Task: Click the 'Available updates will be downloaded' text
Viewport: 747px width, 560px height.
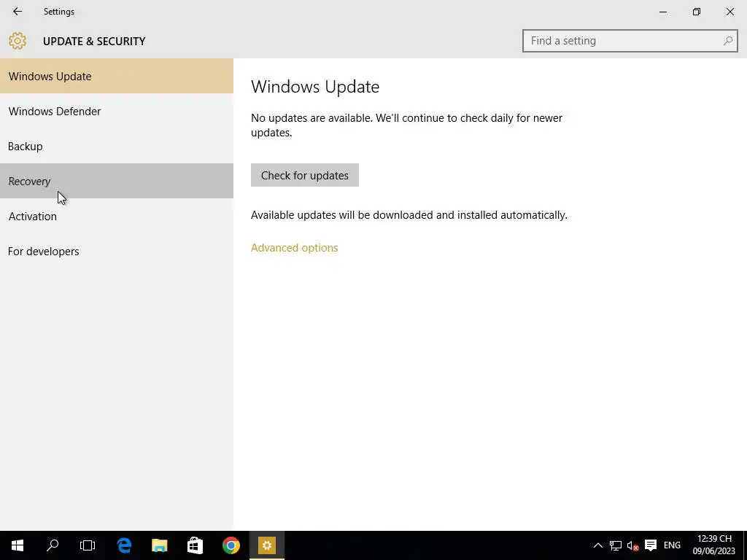Action: pyautogui.click(x=409, y=215)
